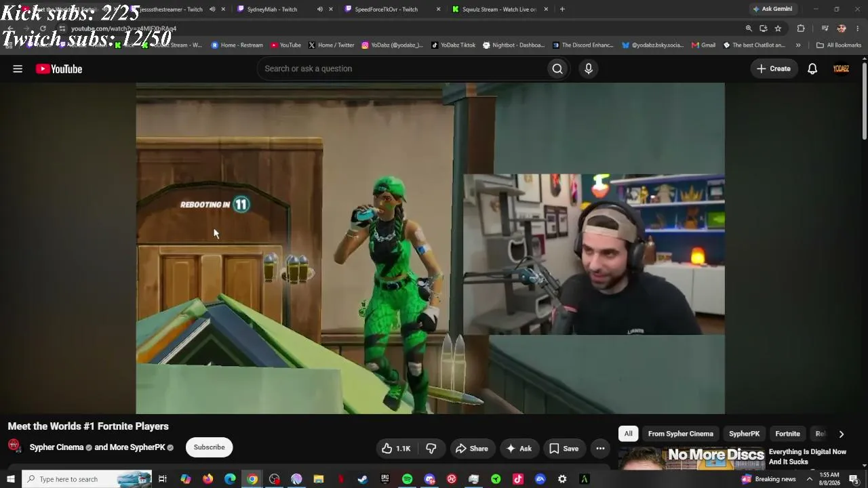Open the Sypher Cinema channel name link
This screenshot has width=868, height=488.
(56, 447)
